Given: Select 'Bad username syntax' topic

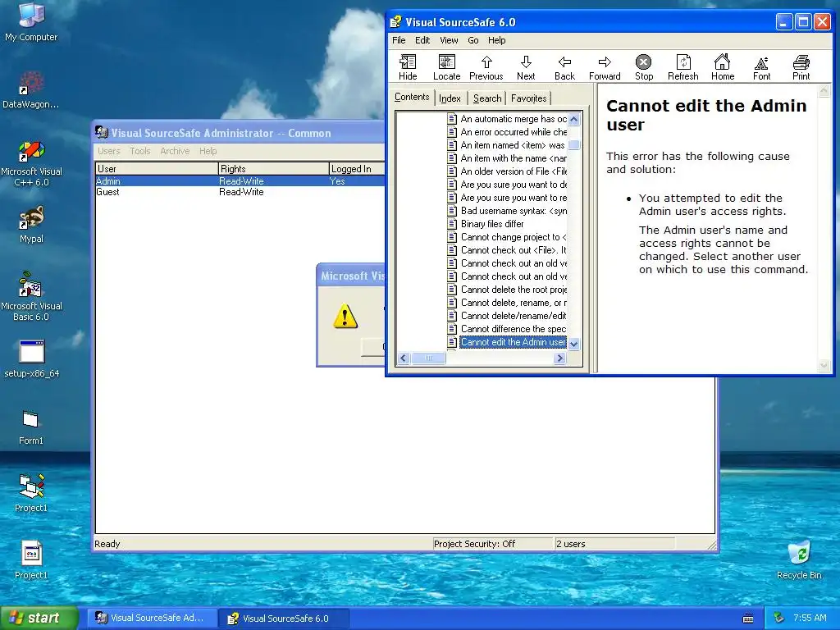Looking at the screenshot, I should (x=507, y=211).
